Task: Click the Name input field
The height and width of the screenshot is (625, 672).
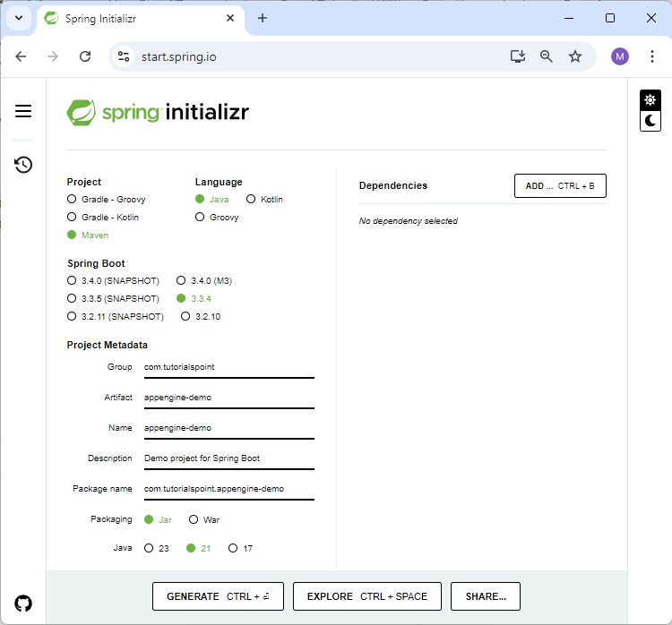Action: pyautogui.click(x=229, y=428)
